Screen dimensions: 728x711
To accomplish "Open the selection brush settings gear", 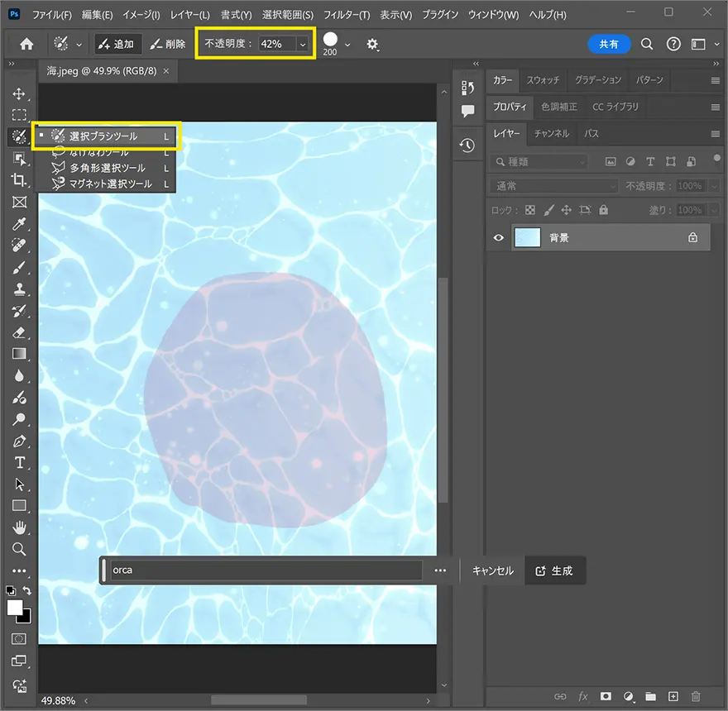I will (x=372, y=44).
